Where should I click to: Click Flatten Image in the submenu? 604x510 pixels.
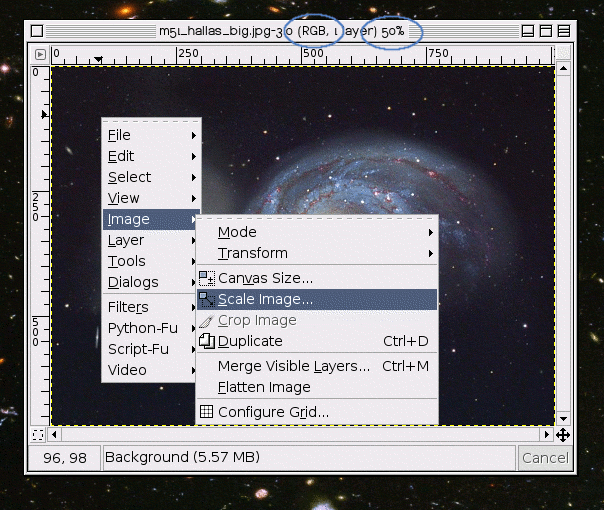264,387
